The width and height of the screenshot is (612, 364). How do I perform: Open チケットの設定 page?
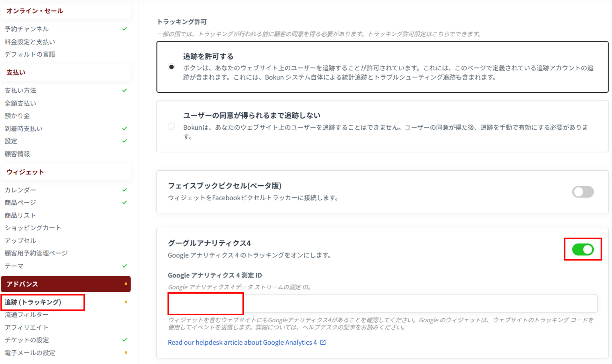tap(27, 340)
